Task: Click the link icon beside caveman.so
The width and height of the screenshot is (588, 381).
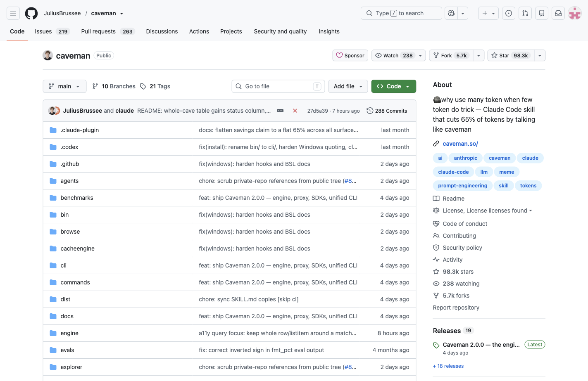Action: tap(436, 144)
